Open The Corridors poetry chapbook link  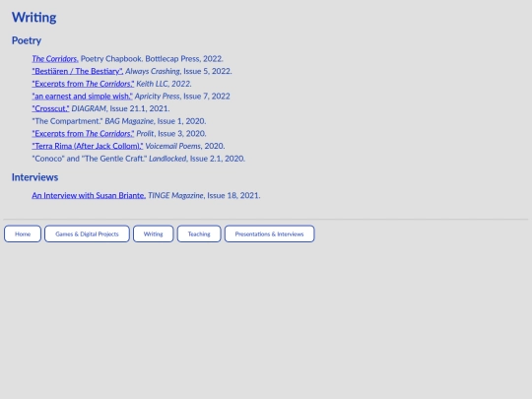tap(55, 59)
